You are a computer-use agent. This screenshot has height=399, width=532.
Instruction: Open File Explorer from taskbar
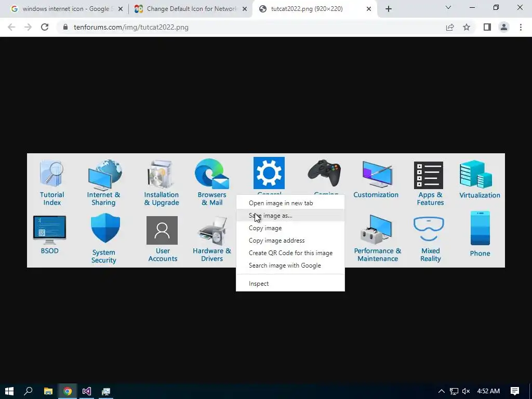[x=48, y=391]
